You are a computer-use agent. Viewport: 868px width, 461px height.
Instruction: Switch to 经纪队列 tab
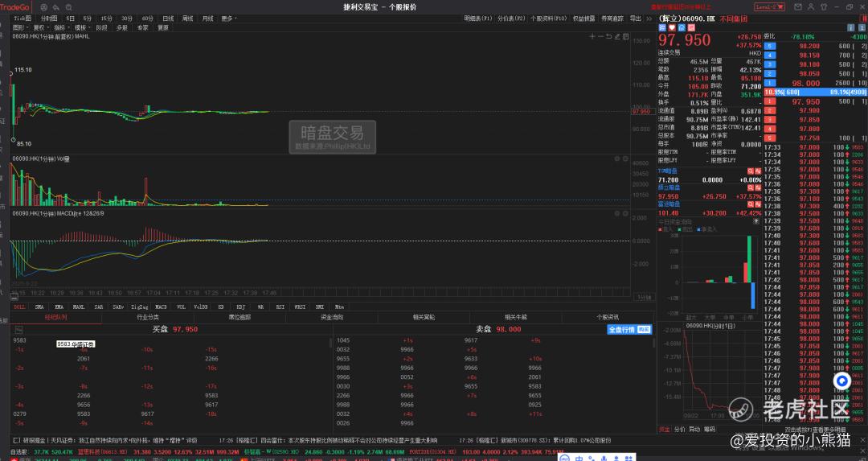point(56,318)
